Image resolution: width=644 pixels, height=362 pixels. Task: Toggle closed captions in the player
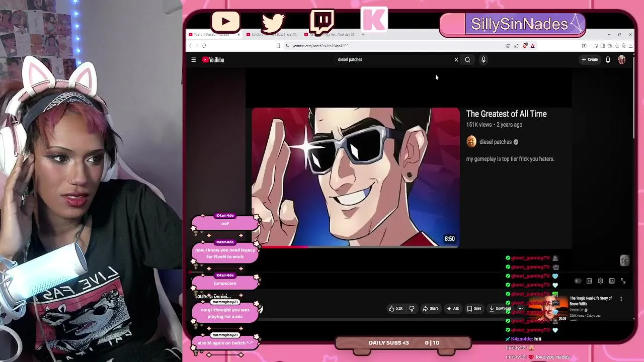pos(589,281)
